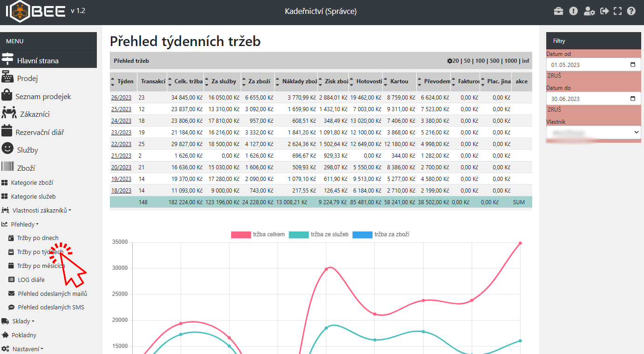The image size is (644, 354).
Task: Open Přehled odeslaných SMS entry
Action: (51, 307)
